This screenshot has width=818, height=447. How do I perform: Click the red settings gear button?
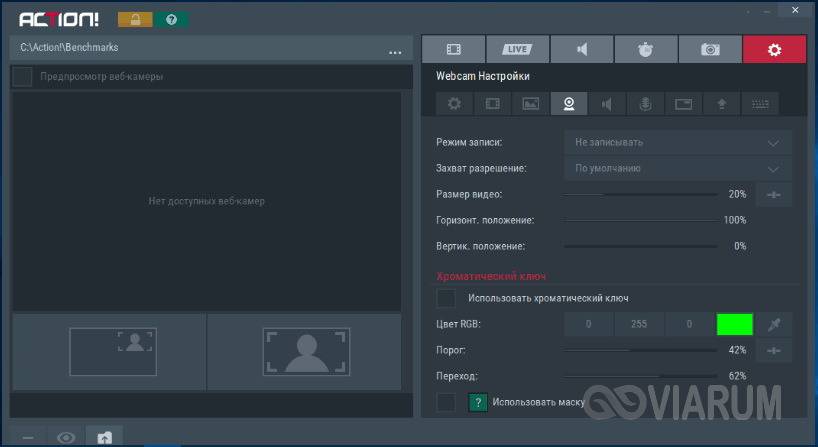[x=773, y=49]
